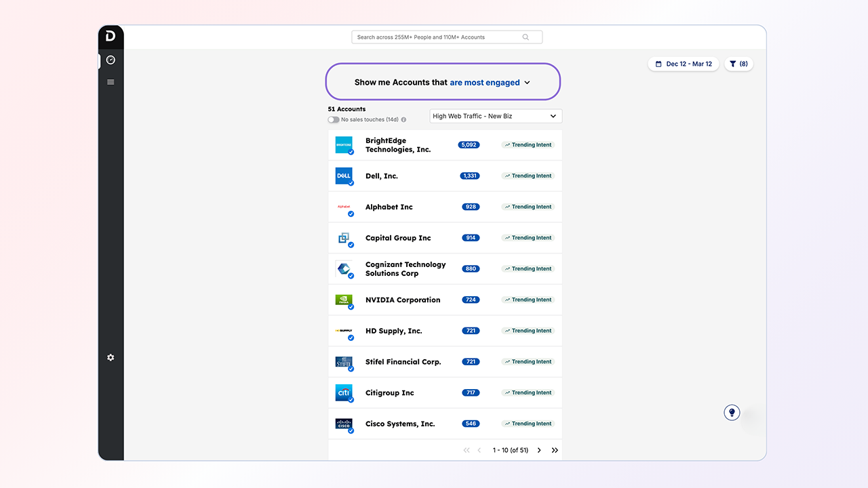
Task: Click the NVIDIA logo
Action: tap(344, 300)
